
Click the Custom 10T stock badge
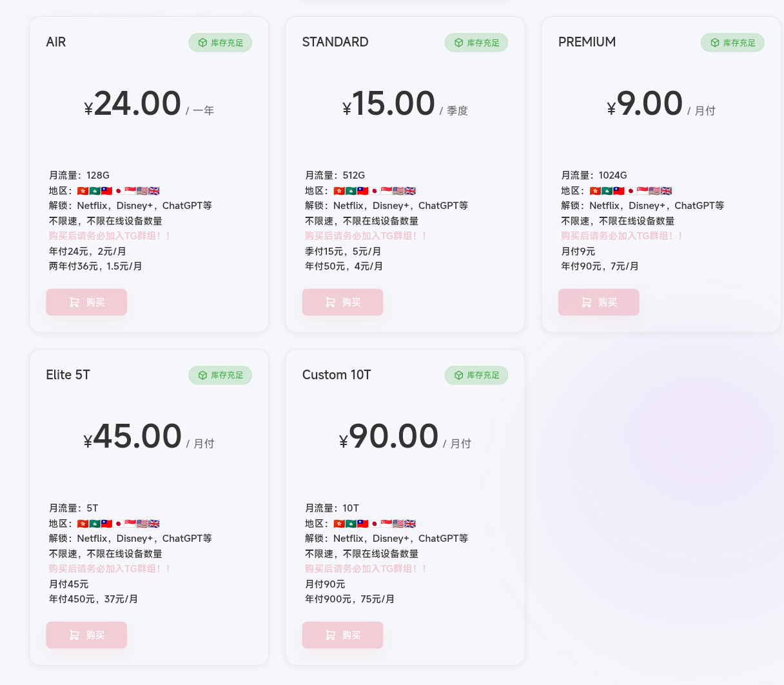tap(476, 375)
